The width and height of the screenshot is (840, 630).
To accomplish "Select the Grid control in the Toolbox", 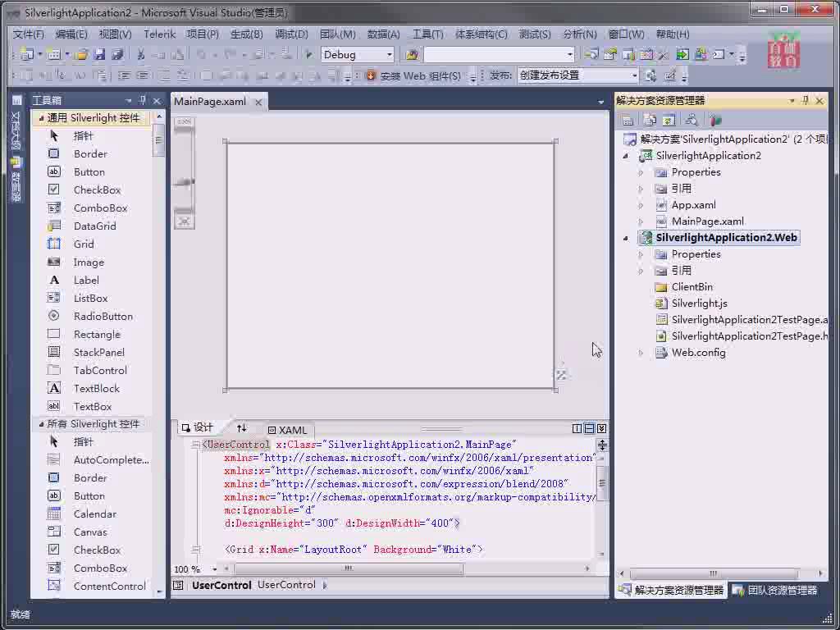I will [84, 244].
